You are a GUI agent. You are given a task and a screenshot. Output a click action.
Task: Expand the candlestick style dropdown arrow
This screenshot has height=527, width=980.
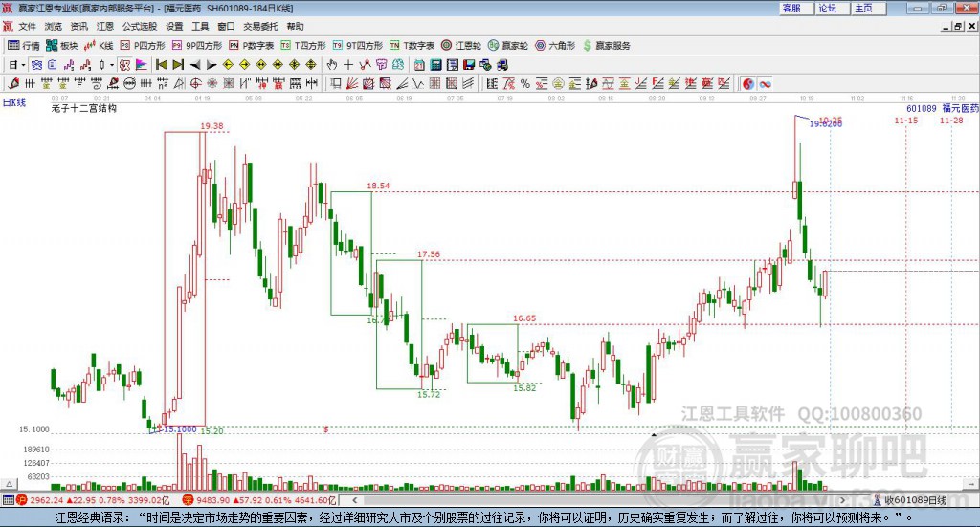tap(112, 65)
